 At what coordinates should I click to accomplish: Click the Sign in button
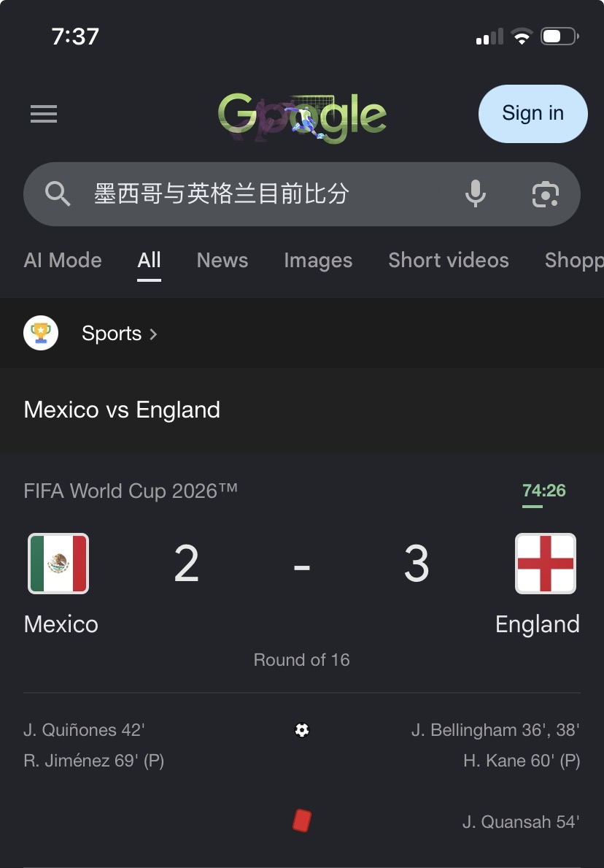533,113
